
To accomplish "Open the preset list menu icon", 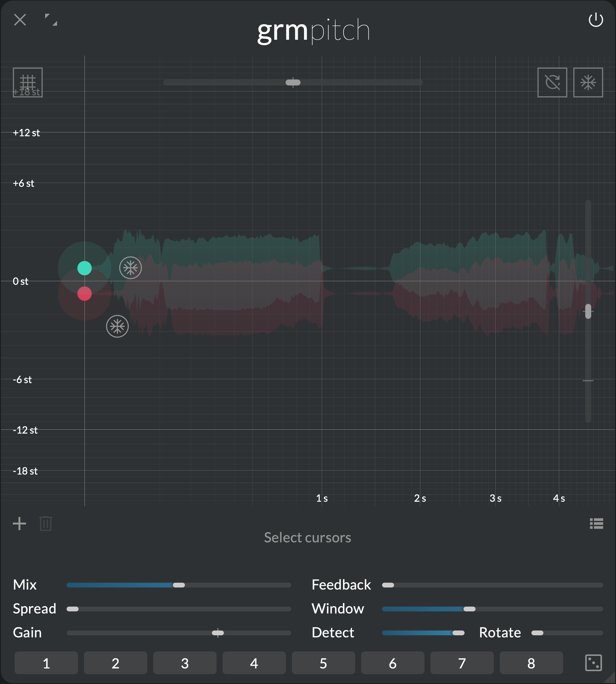I will [596, 524].
